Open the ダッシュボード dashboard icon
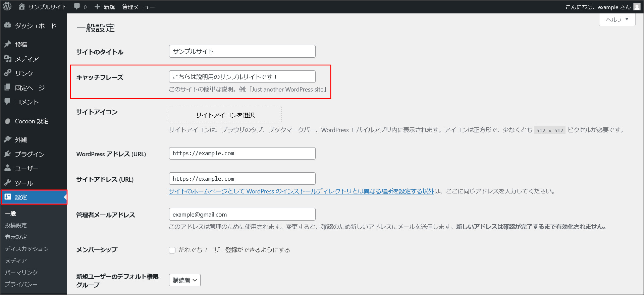The width and height of the screenshot is (644, 295). 7,25
